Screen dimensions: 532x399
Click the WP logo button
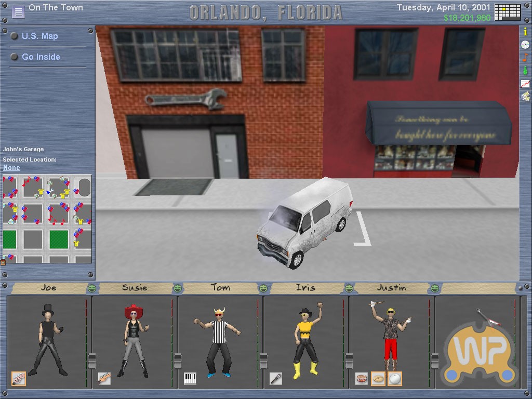(478, 354)
